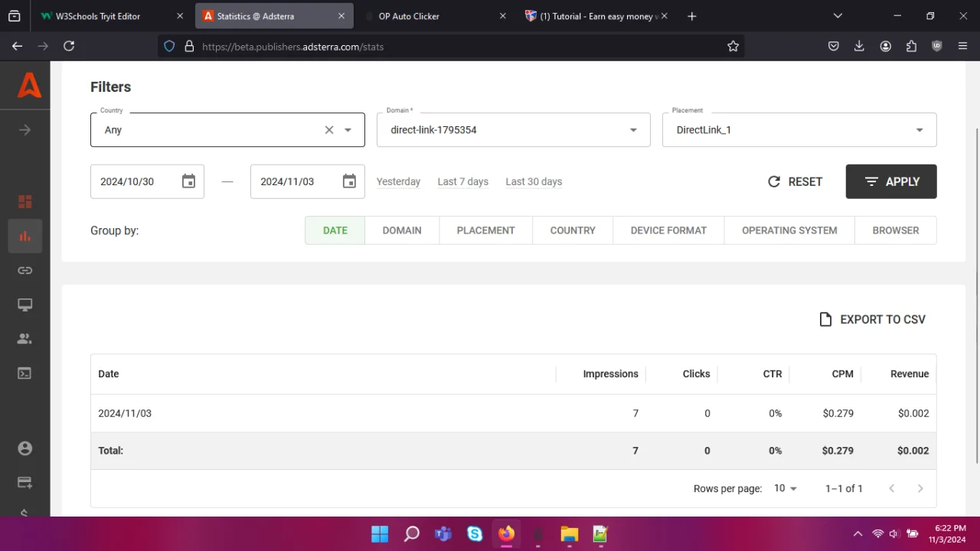The image size is (980, 551).
Task: Open Save to Pocket icon
Action: pos(834,46)
